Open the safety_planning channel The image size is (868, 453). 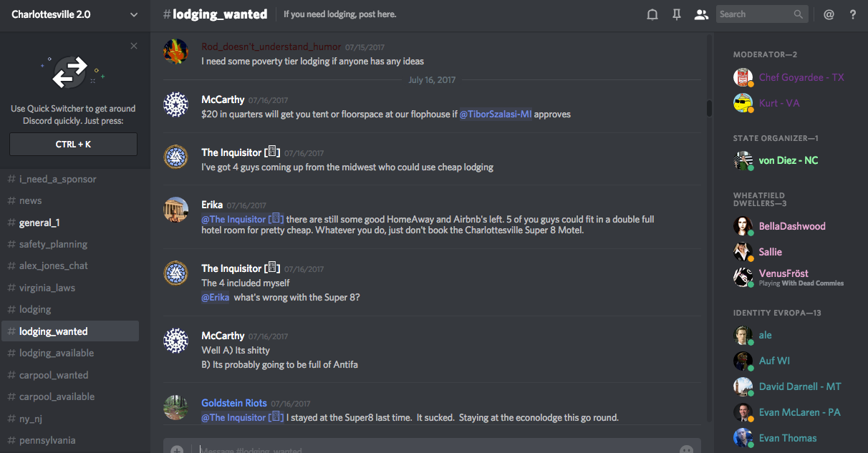tap(53, 244)
